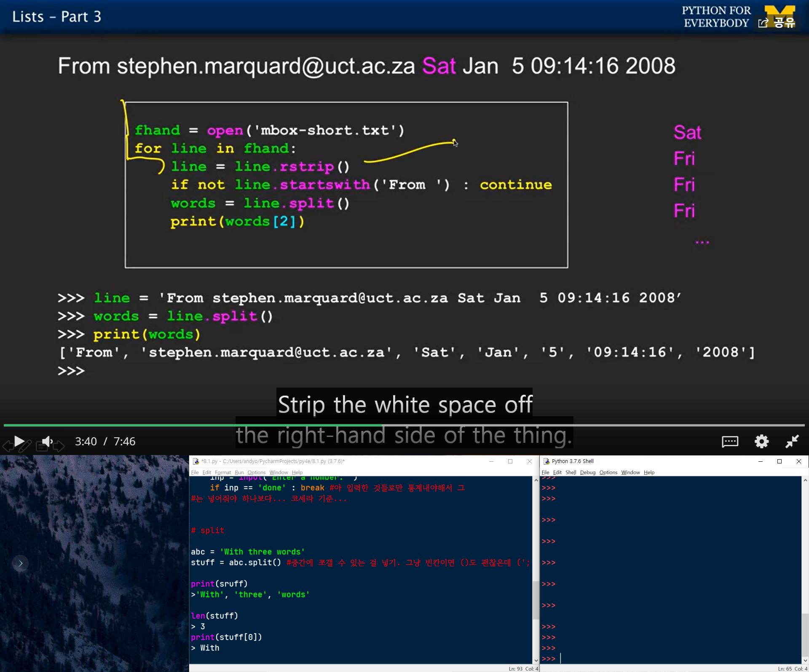The width and height of the screenshot is (809, 672).
Task: Expand the side panel chevron button
Action: coord(20,563)
